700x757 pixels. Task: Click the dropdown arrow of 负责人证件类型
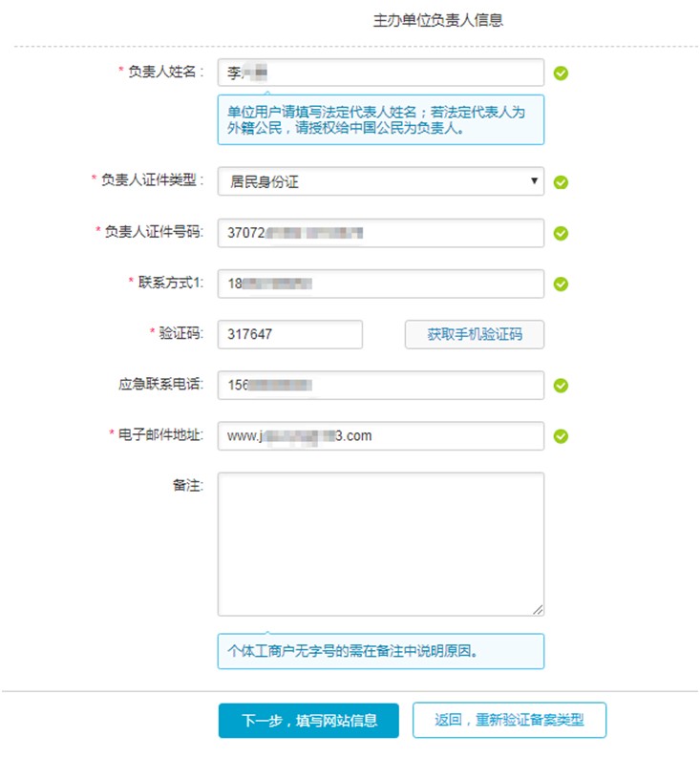[x=534, y=181]
